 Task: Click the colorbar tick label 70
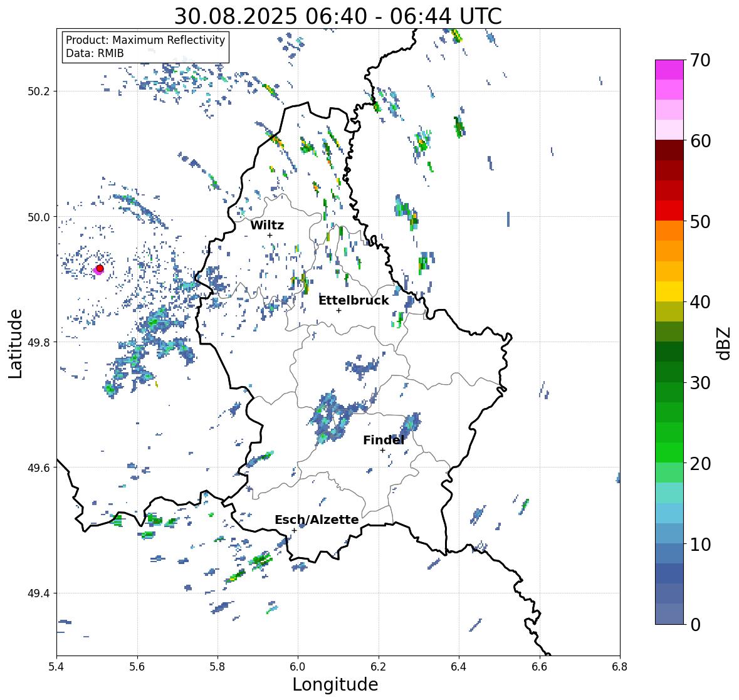[700, 60]
